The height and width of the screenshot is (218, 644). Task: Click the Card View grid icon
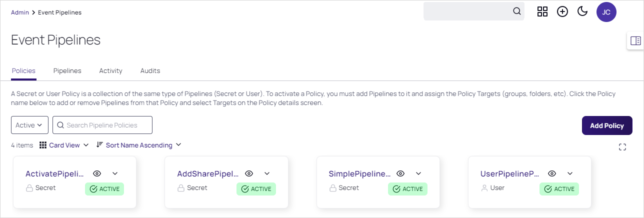[43, 145]
